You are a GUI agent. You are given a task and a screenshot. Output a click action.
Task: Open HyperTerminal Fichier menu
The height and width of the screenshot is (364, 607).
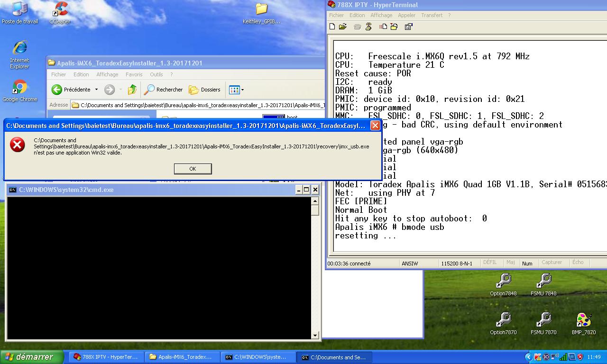(x=337, y=15)
